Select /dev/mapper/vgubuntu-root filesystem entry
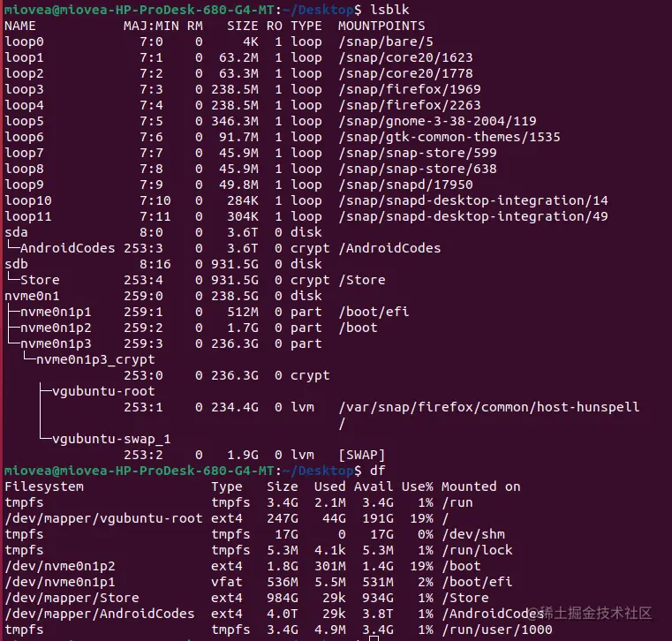The image size is (672, 641). click(x=103, y=518)
